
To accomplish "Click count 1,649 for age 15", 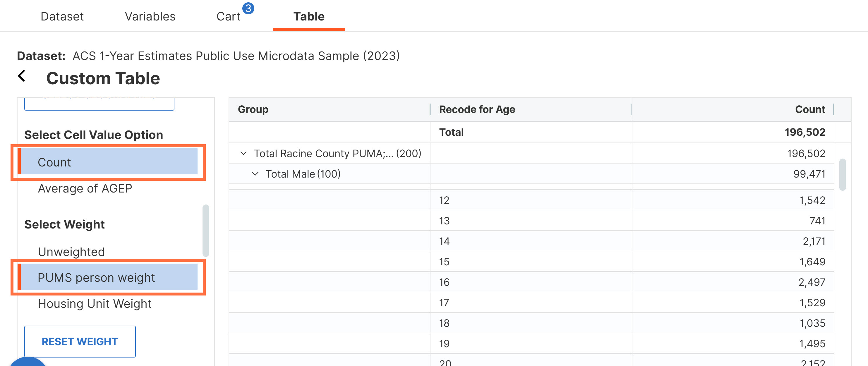I will point(812,262).
